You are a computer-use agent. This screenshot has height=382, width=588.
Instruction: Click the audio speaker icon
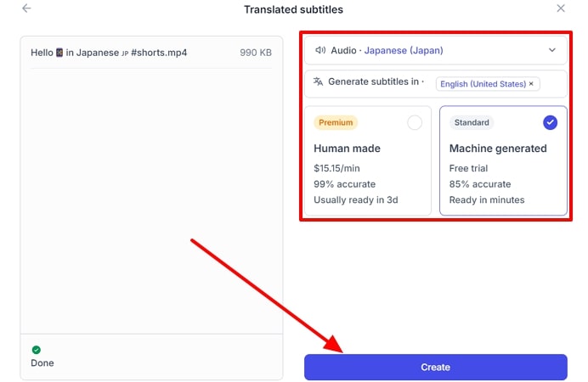[319, 50]
